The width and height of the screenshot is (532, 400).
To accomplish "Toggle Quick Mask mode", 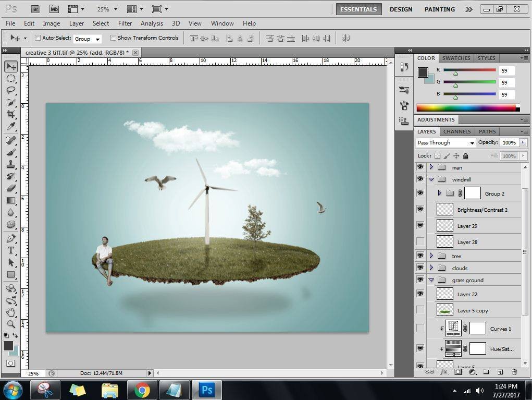I will pyautogui.click(x=10, y=363).
